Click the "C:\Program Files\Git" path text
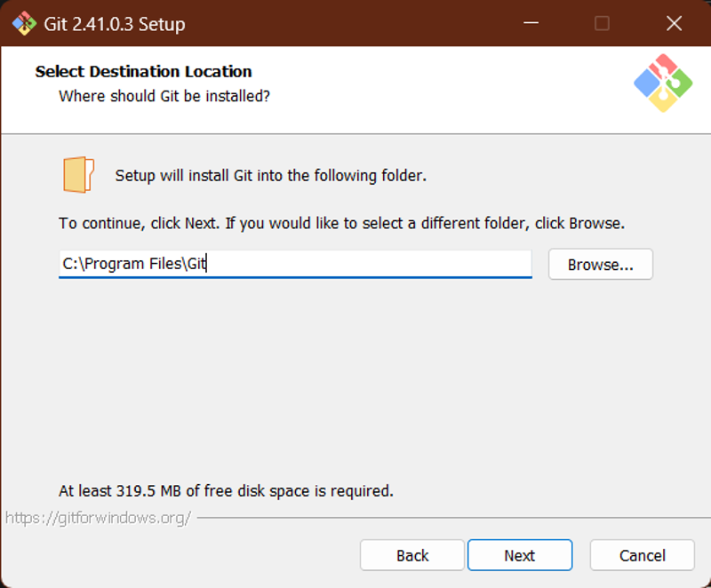711x588 pixels. (134, 264)
